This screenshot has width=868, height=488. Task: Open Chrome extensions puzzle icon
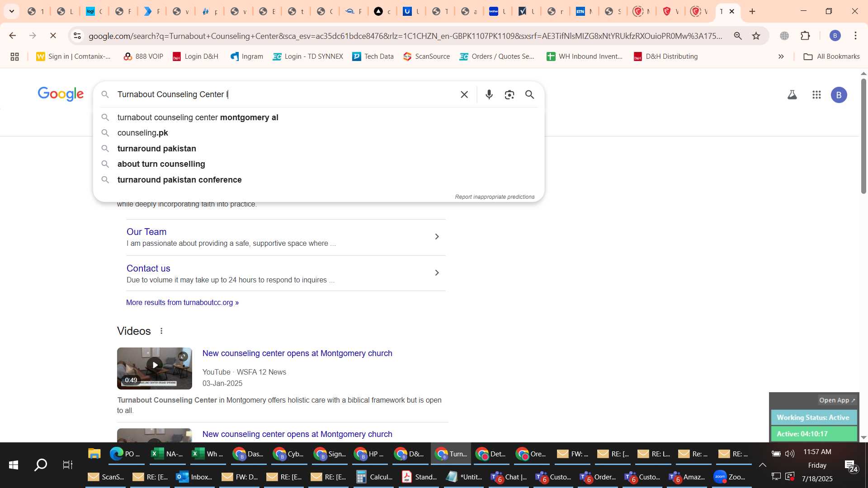coord(805,36)
